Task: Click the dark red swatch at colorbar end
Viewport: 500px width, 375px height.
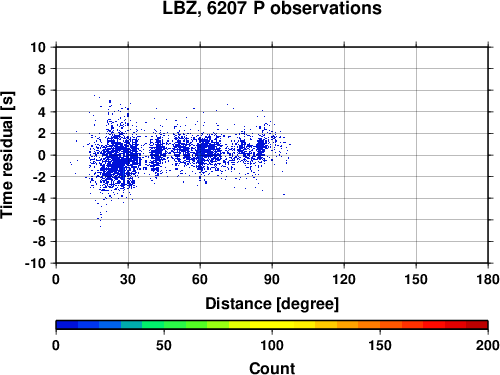Action: pos(477,324)
